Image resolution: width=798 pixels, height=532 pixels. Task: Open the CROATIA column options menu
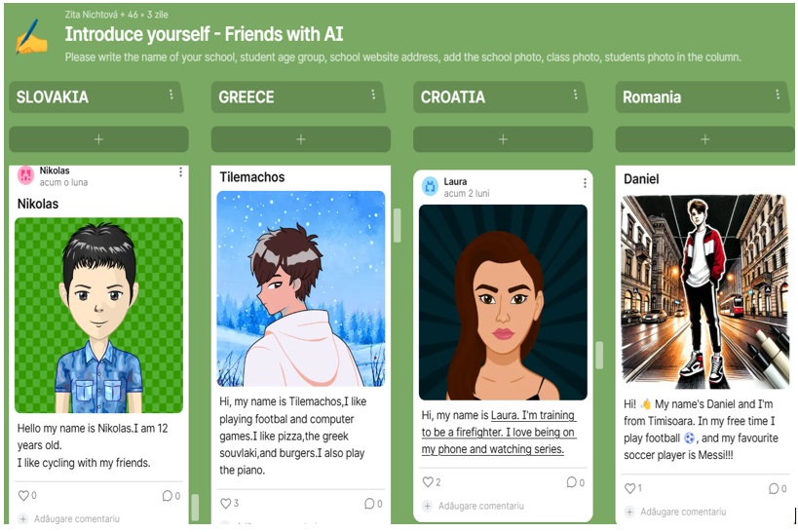coord(575,95)
